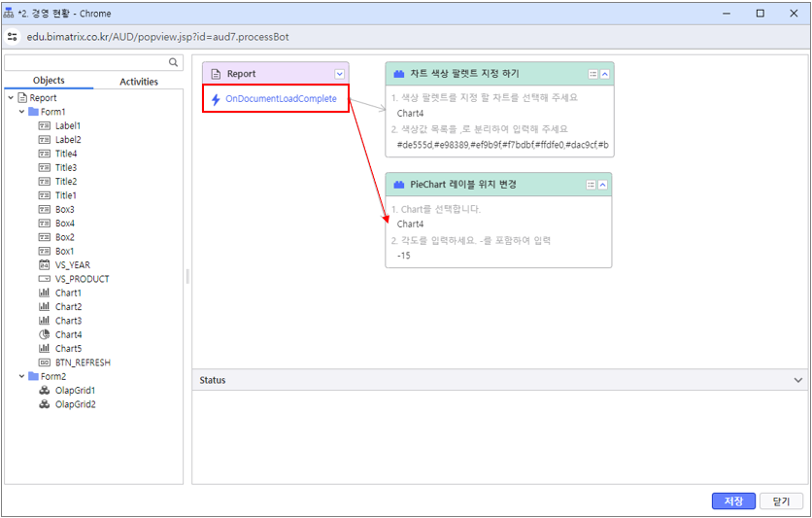
Task: Select Box4 in the object tree
Action: (65, 224)
